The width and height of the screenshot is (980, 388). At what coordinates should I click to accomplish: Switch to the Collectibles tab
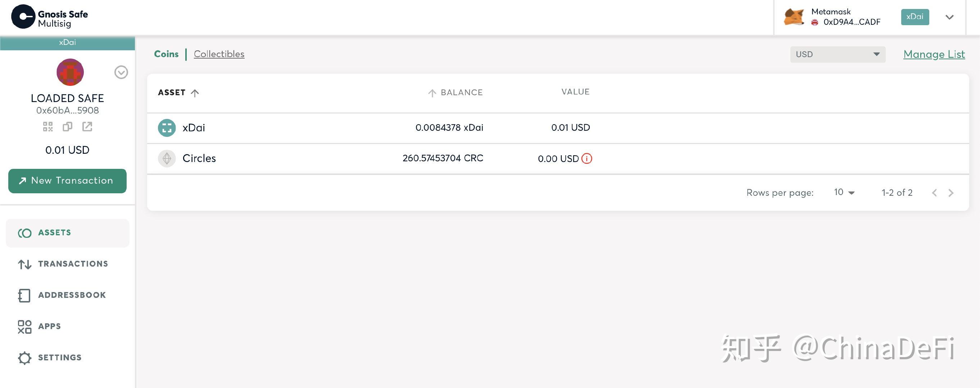219,54
